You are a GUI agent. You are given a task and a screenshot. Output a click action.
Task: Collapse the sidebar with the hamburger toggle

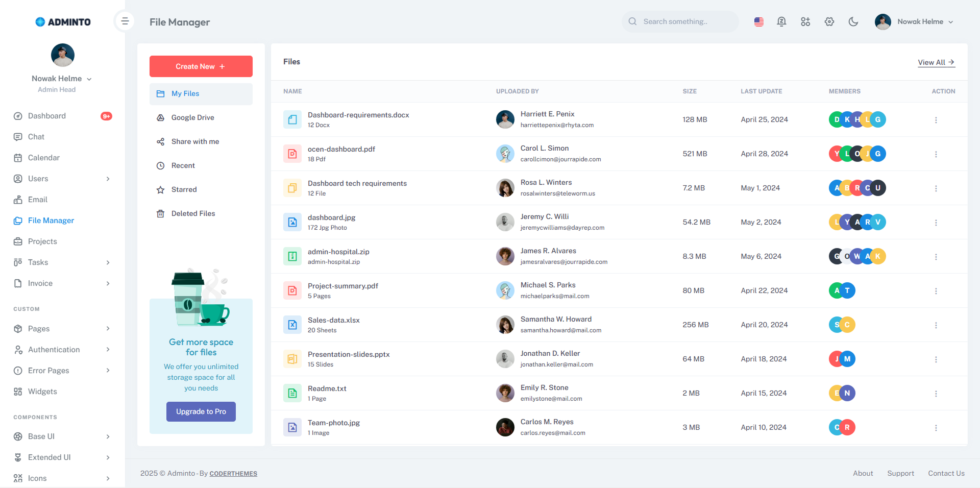(125, 21)
